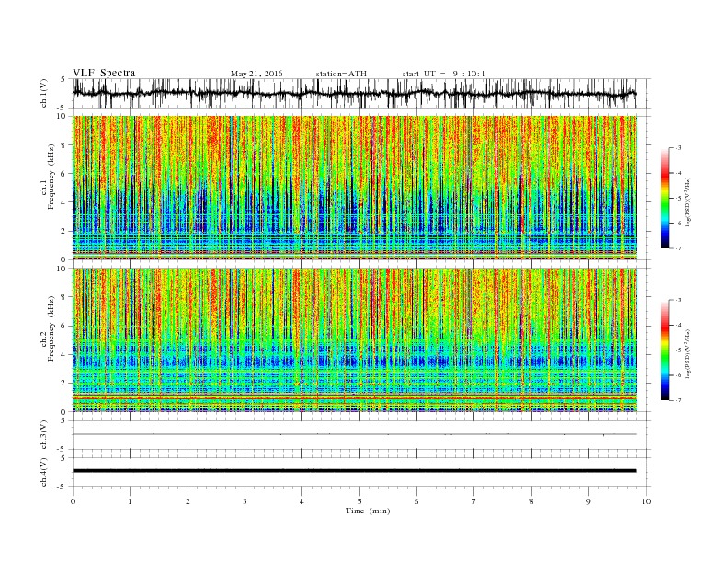Image resolution: width=728 pixels, height=563 pixels.
Task: Click the "-7" label on ch.2 color bar
Action: click(678, 400)
